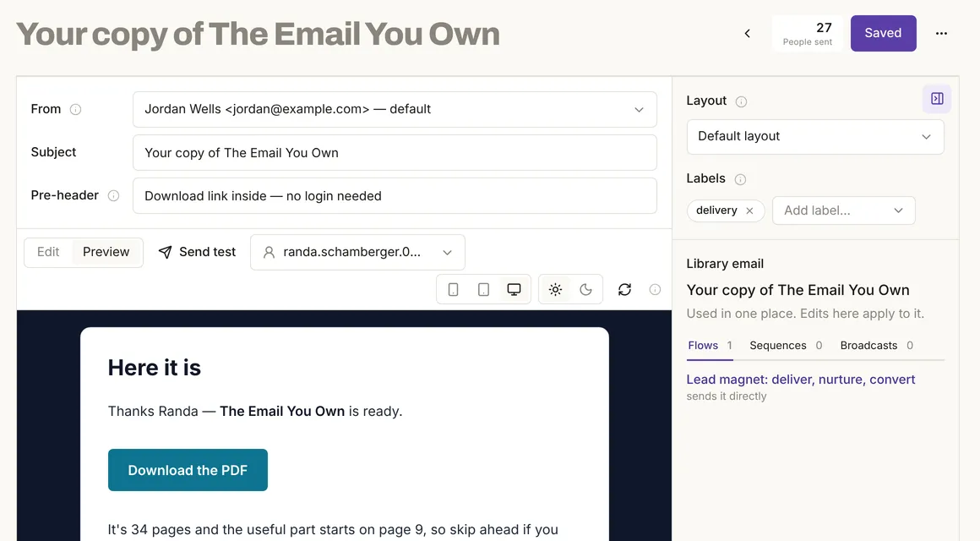Open the Broadcasts tab

coord(876,345)
